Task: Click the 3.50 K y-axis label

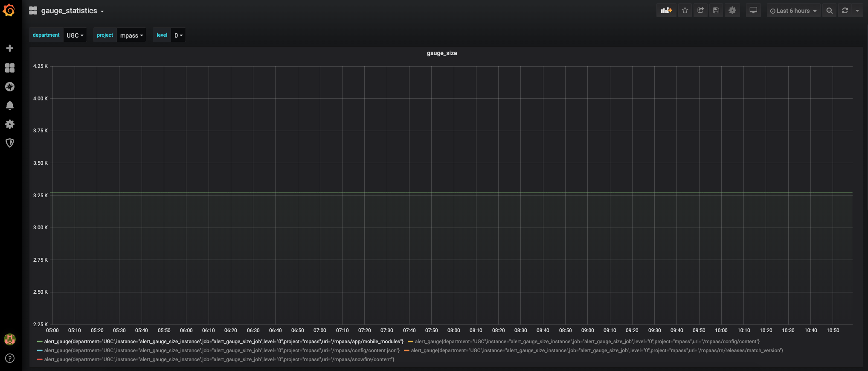Action: coord(41,163)
